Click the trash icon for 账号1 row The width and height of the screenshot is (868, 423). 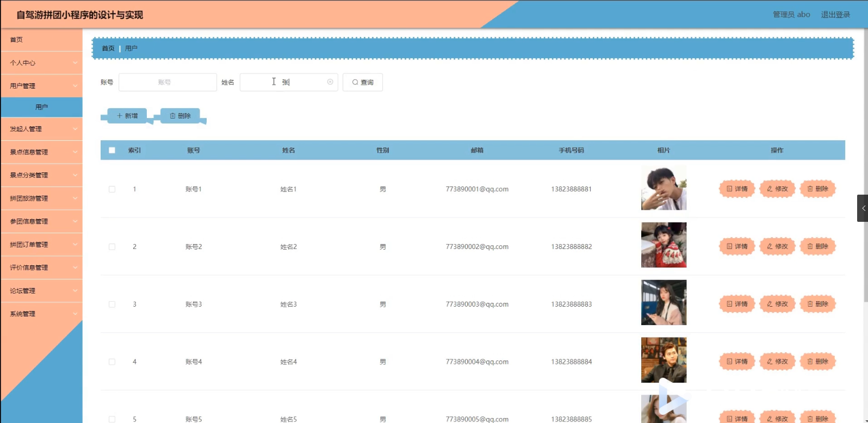pos(810,189)
